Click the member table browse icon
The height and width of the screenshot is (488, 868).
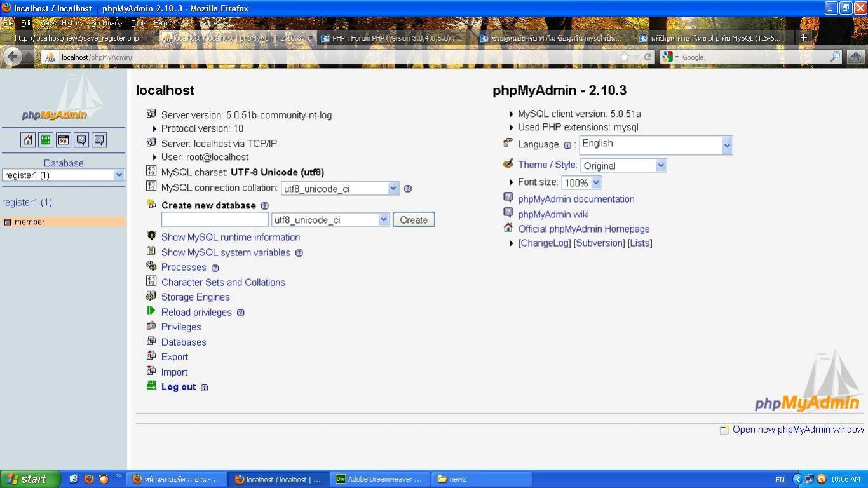coord(8,222)
